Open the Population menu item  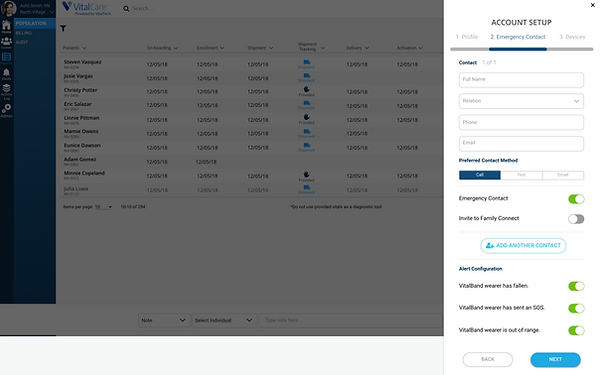click(35, 23)
